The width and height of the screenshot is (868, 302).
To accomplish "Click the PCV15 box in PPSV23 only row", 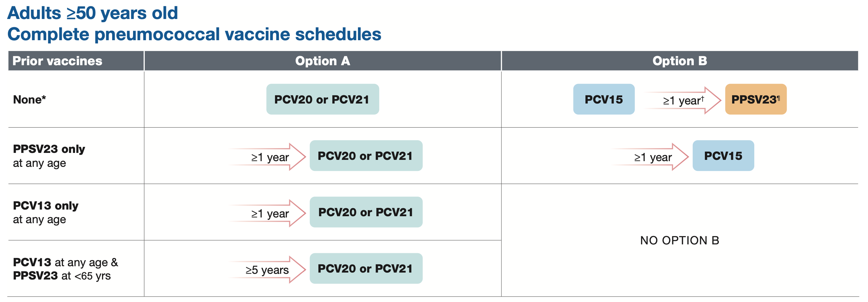I will click(x=723, y=156).
